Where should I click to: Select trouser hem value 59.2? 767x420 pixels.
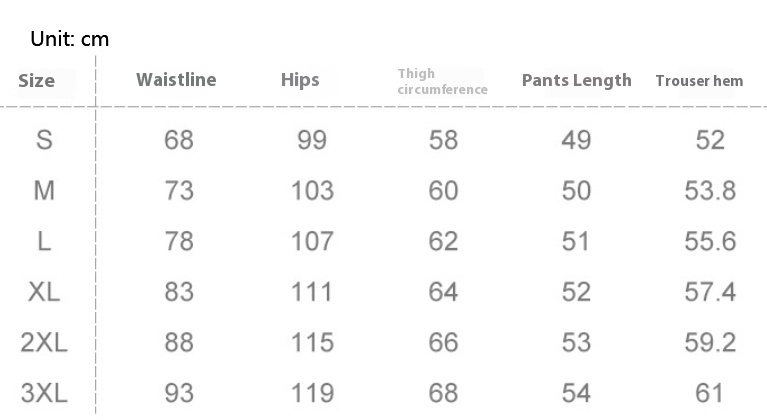(x=710, y=342)
